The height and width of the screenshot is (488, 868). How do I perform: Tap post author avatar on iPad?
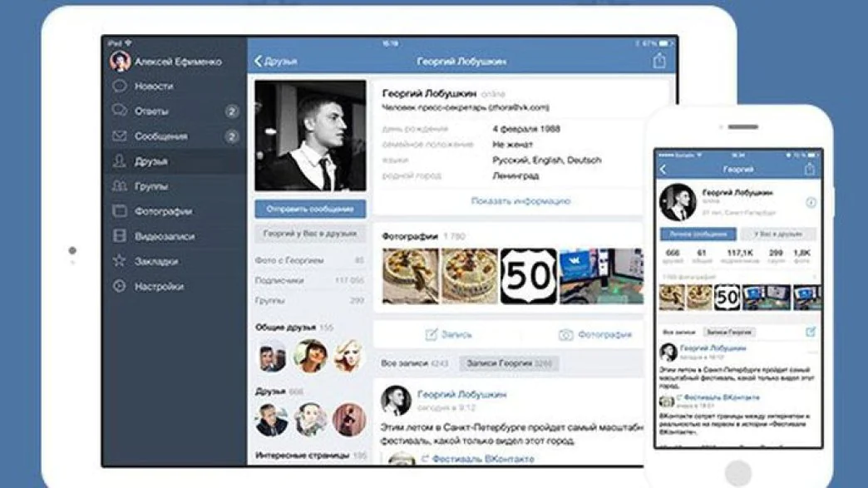pos(396,401)
